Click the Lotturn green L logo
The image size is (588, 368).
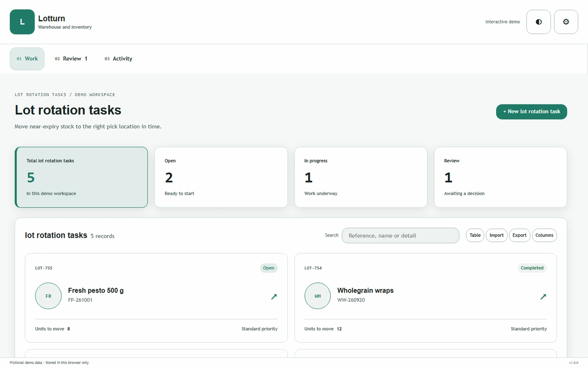[x=22, y=22]
